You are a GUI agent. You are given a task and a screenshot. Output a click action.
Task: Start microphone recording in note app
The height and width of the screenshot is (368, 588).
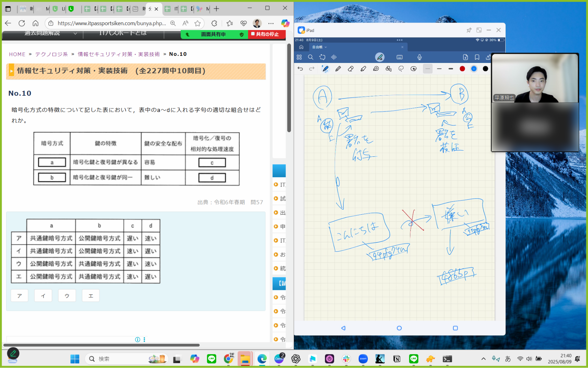click(420, 57)
